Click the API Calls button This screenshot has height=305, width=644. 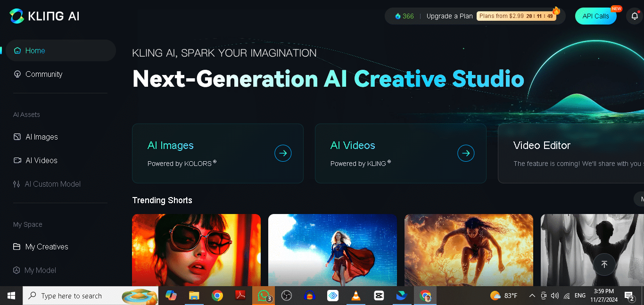595,16
